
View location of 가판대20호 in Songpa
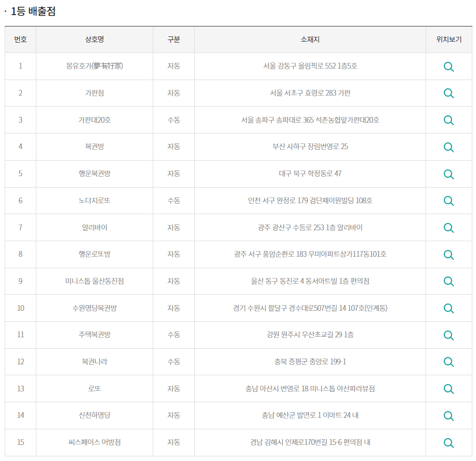pyautogui.click(x=448, y=120)
